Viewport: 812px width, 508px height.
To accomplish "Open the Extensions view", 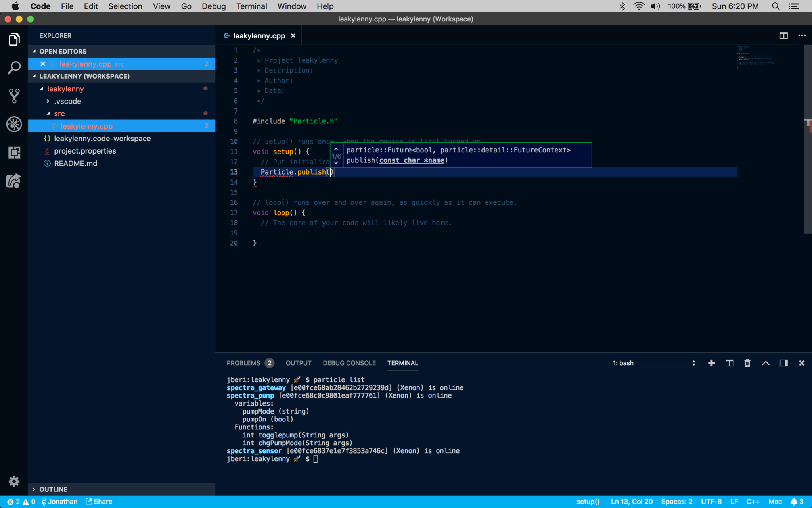I will click(14, 153).
